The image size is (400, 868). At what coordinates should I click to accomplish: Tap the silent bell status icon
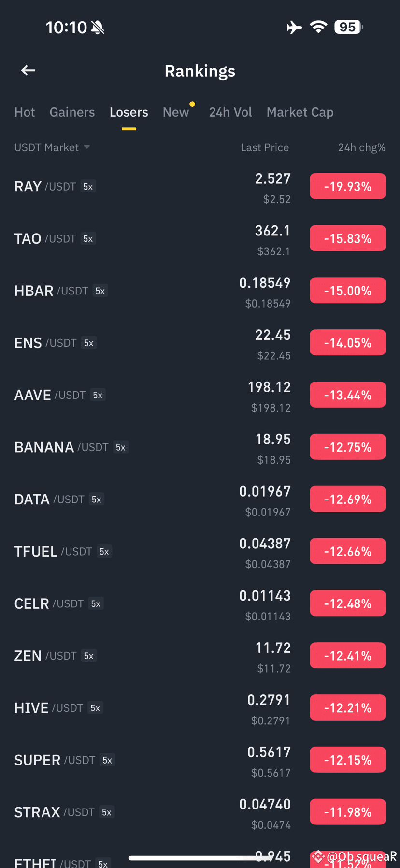click(x=98, y=28)
